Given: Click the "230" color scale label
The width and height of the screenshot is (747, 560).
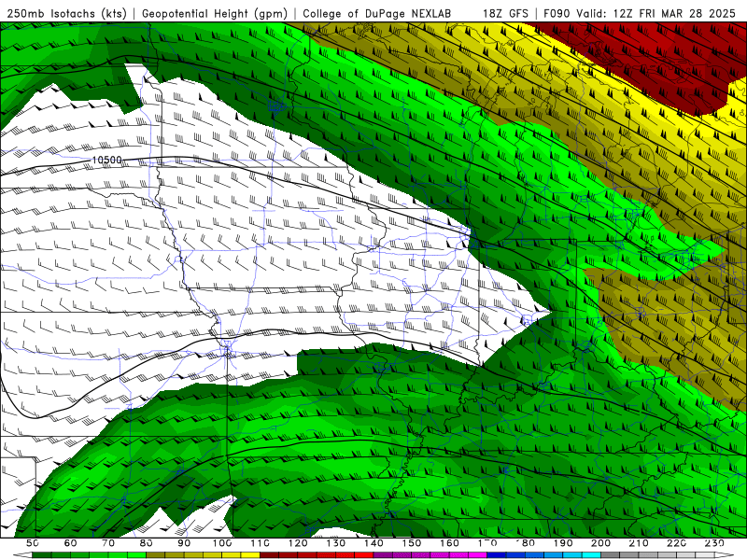Looking at the screenshot, I should (x=714, y=543).
